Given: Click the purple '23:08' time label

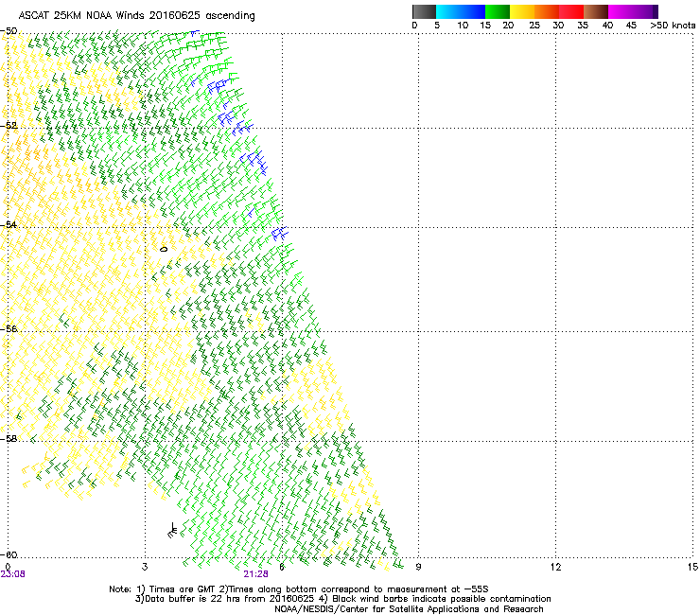Looking at the screenshot, I should [13, 574].
